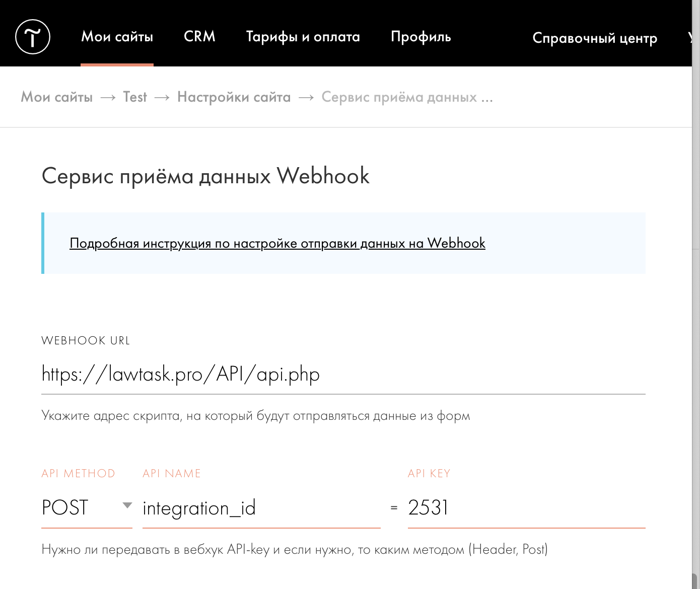The width and height of the screenshot is (700, 589).
Task: Open the Профиль menu item
Action: click(x=421, y=37)
